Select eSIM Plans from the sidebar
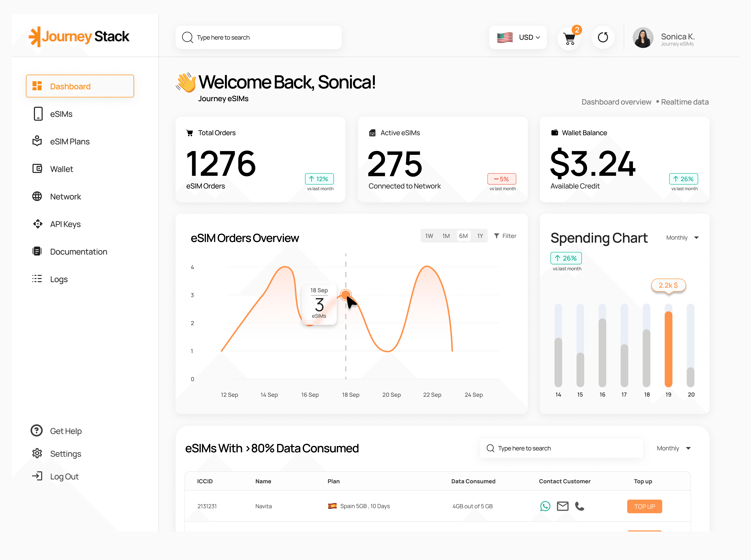 70,141
